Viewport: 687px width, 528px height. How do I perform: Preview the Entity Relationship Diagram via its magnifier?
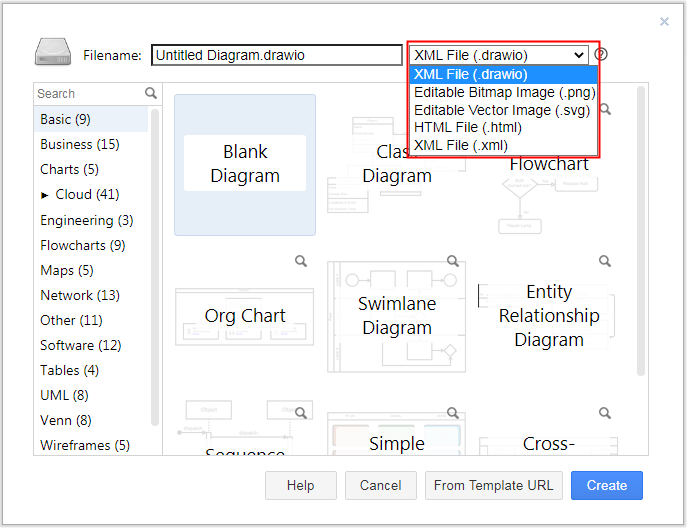coord(605,261)
